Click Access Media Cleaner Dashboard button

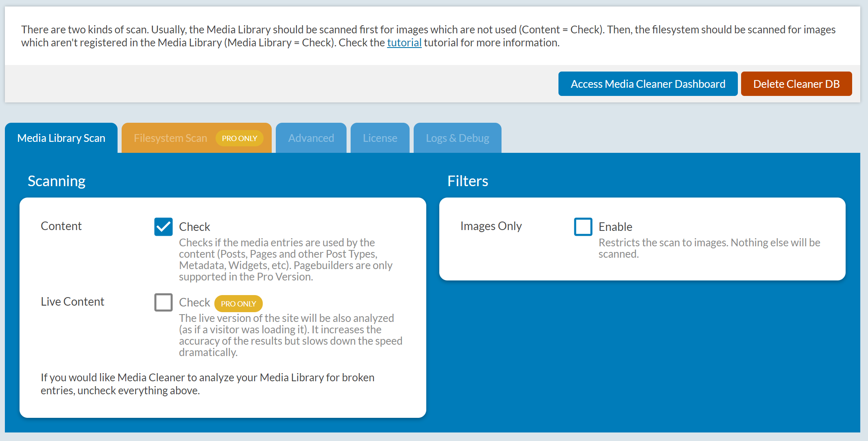point(648,84)
